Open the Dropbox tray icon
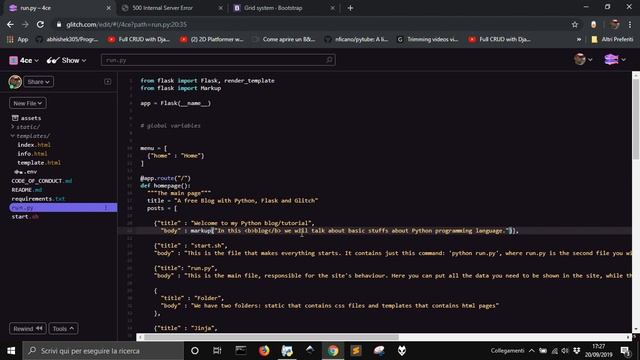Image resolution: width=640 pixels, height=360 pixels. pos(576,351)
